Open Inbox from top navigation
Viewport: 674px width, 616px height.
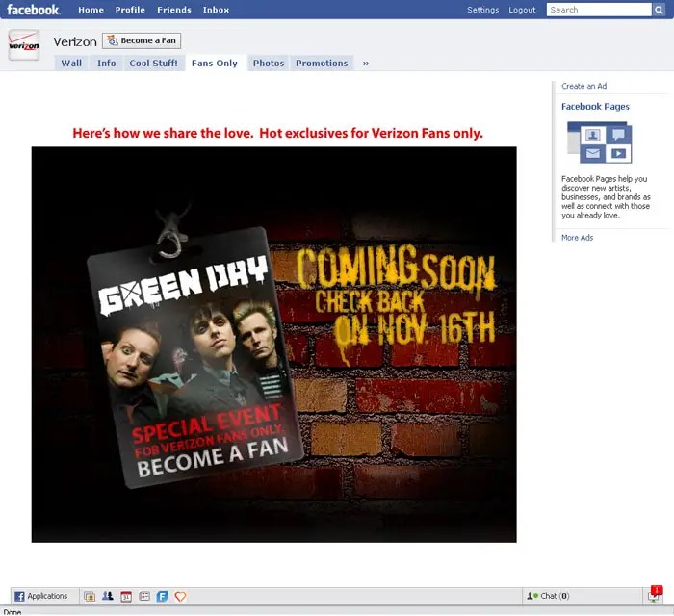pyautogui.click(x=216, y=10)
